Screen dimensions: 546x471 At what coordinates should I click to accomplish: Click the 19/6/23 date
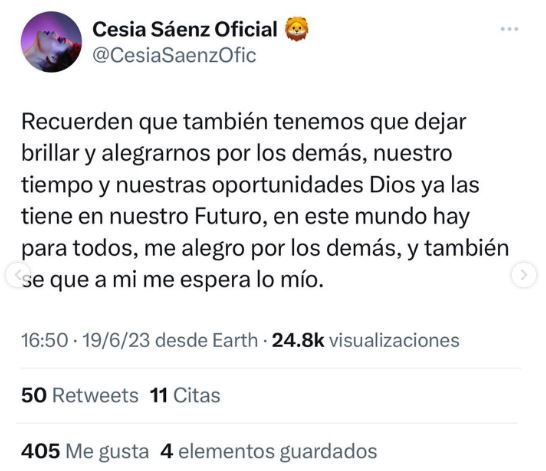(116, 340)
